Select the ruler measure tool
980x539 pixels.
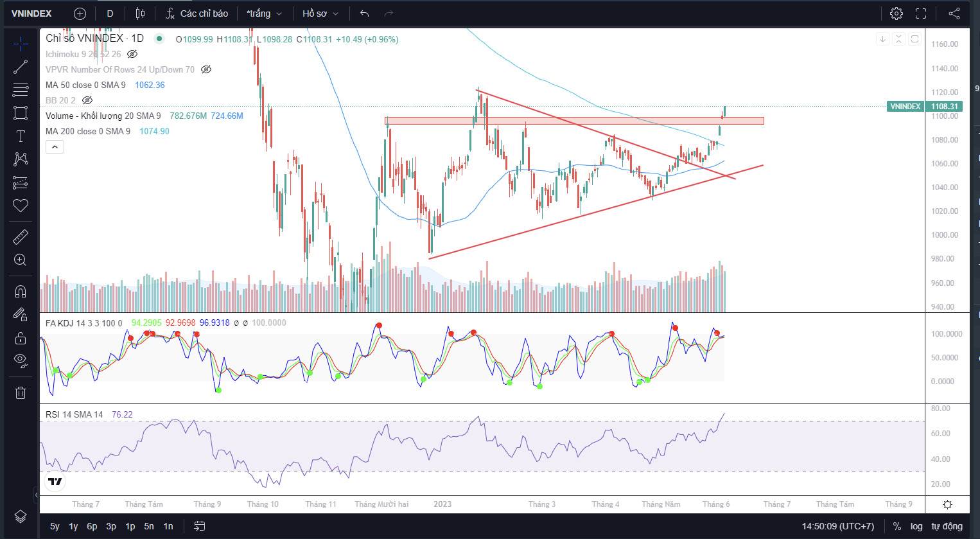21,237
